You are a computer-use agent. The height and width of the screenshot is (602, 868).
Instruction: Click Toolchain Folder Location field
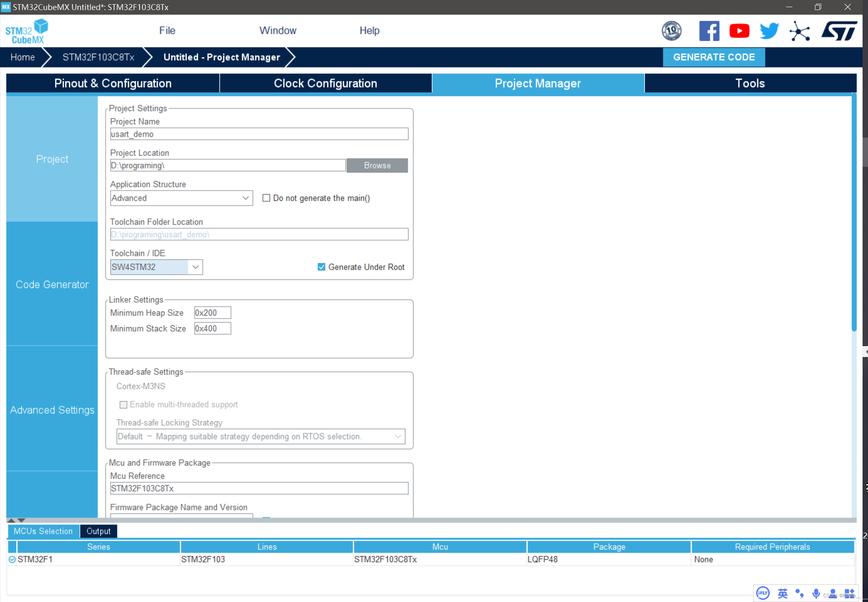click(259, 234)
